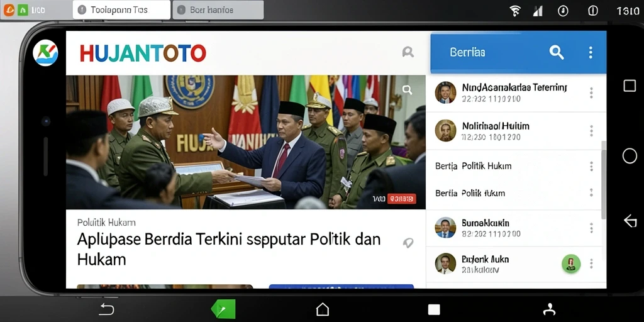Click avatar of the NindAcanakarlae Teremiry row
The width and height of the screenshot is (644, 322).
click(x=446, y=92)
